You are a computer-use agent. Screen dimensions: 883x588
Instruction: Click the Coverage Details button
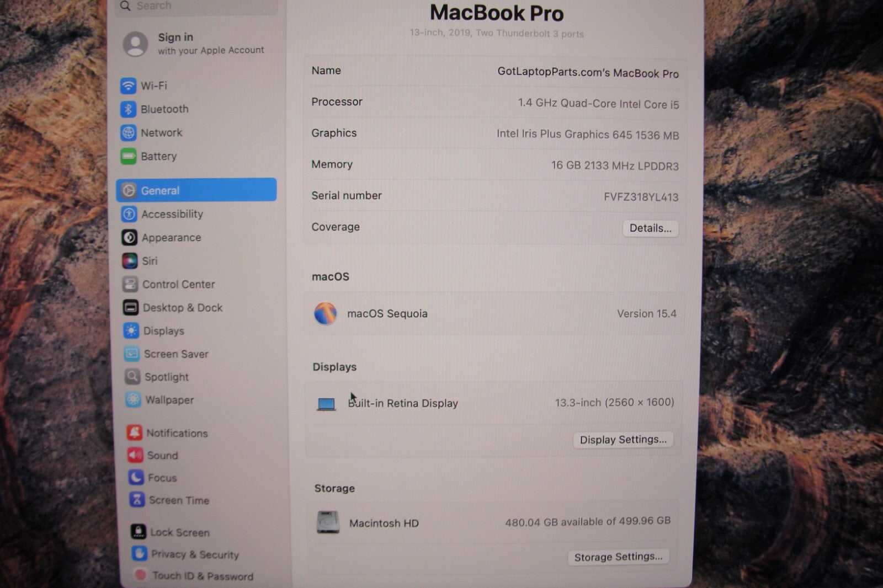(650, 228)
